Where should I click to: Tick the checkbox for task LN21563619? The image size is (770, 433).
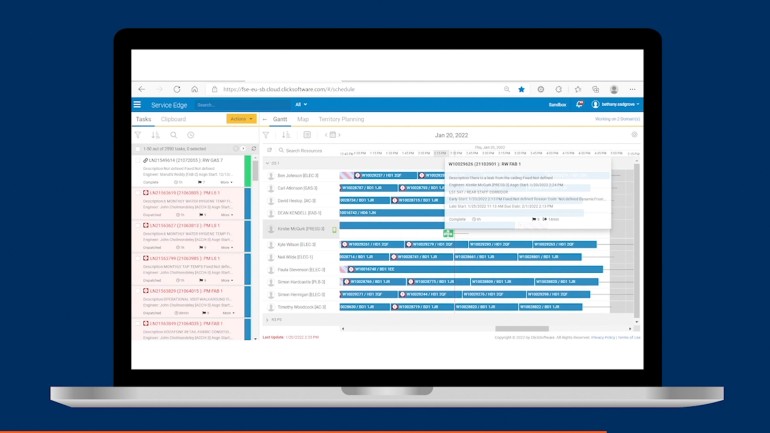[138, 193]
